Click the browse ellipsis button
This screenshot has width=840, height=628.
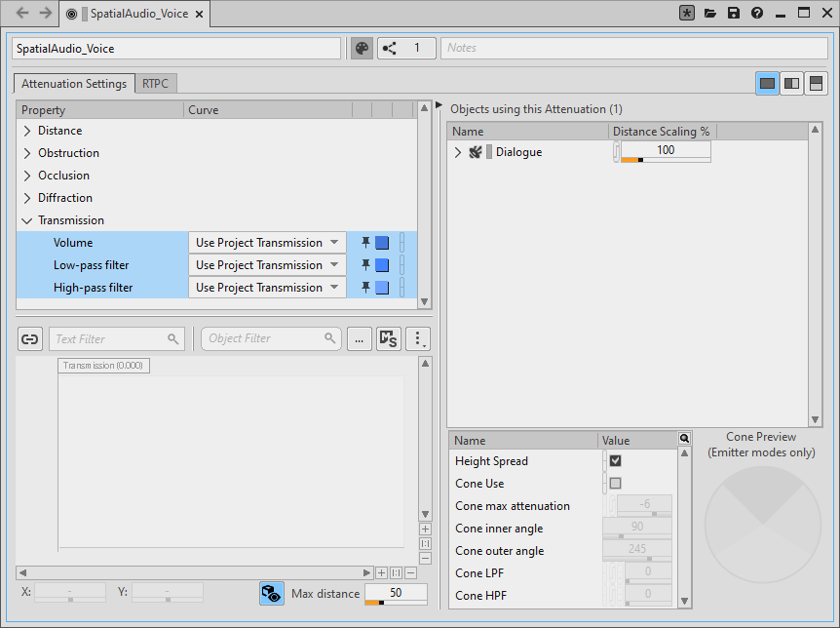(359, 339)
